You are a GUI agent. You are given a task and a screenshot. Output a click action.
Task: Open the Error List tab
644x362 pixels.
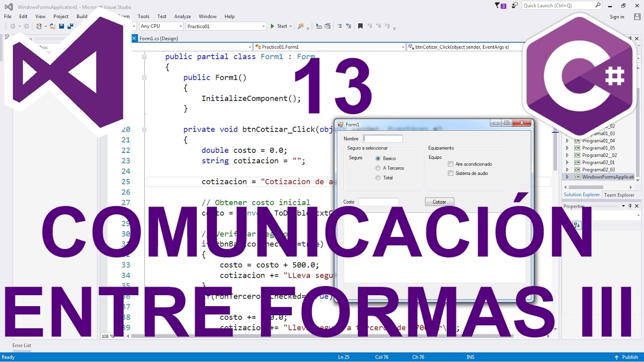pos(22,345)
